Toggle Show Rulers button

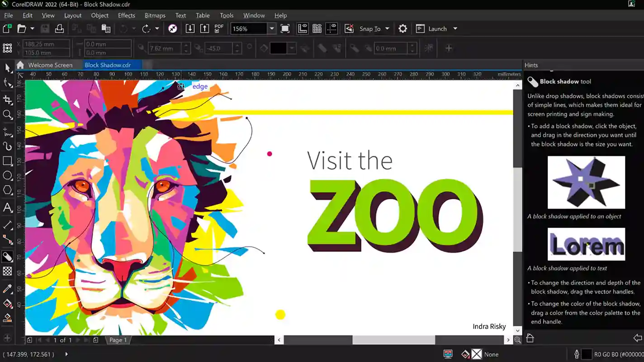(x=302, y=28)
